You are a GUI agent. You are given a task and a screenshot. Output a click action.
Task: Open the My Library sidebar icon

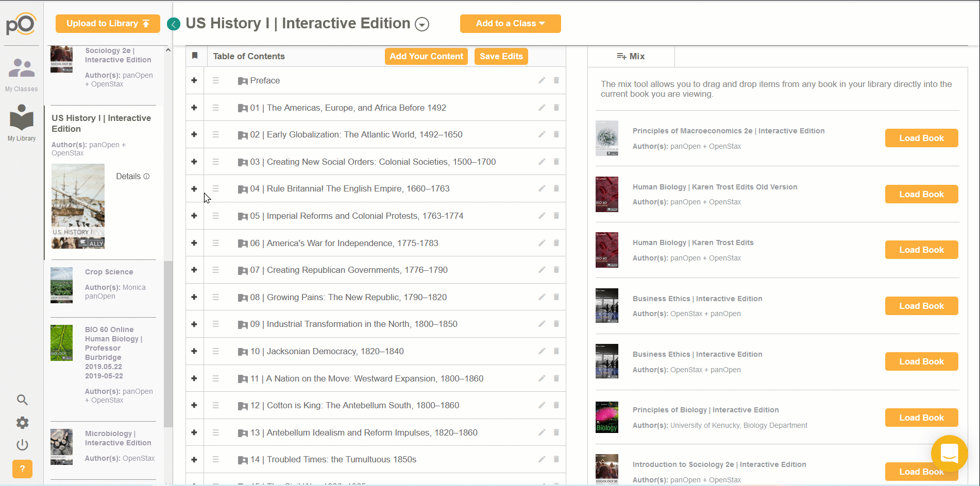point(22,123)
